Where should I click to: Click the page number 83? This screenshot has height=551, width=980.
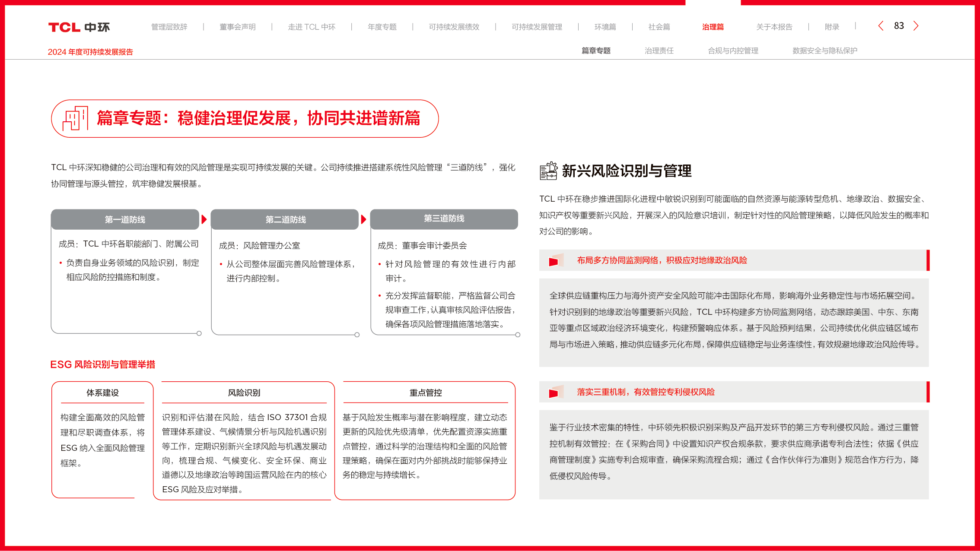(x=899, y=26)
